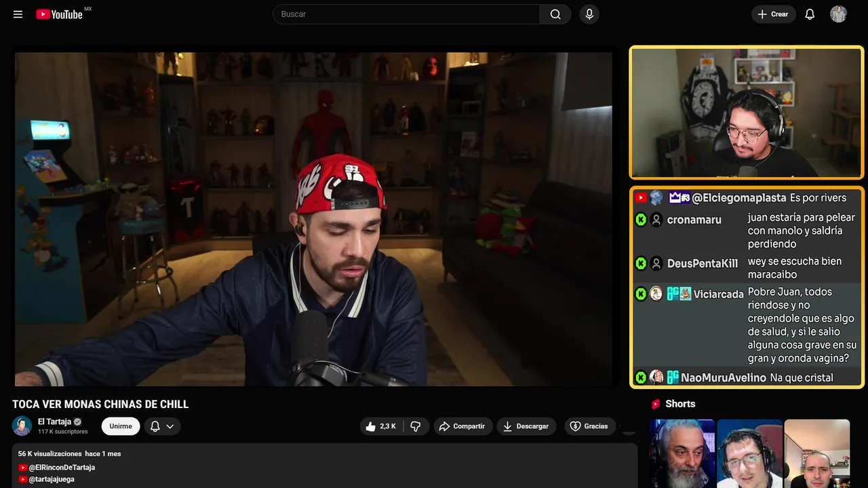Open second Shorts thumbnail with glasses man
868x488 pixels.
(749, 453)
